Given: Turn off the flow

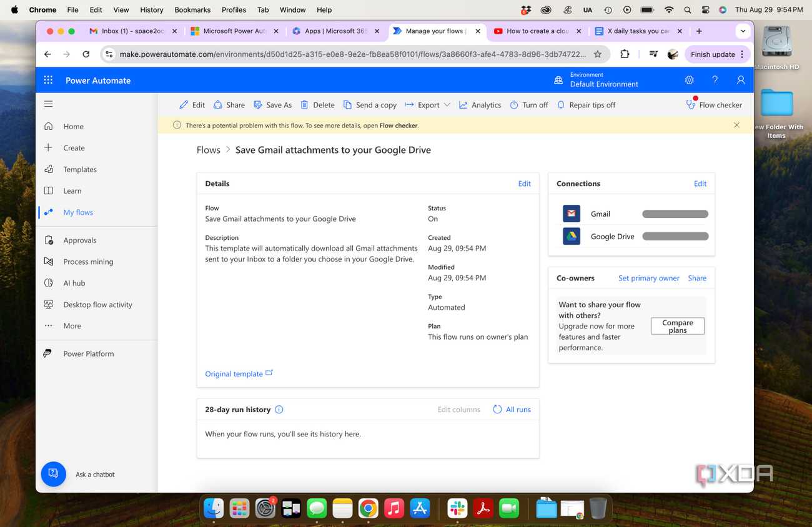Looking at the screenshot, I should (529, 105).
